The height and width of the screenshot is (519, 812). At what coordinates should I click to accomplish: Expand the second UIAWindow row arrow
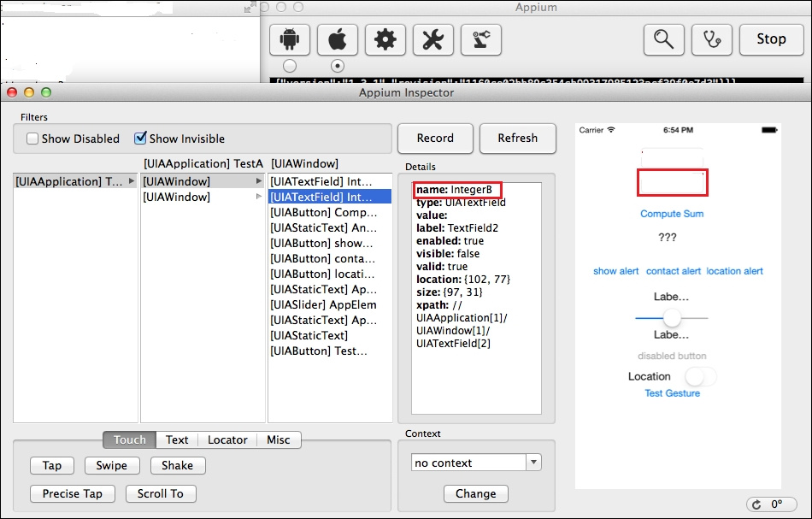pyautogui.click(x=259, y=197)
